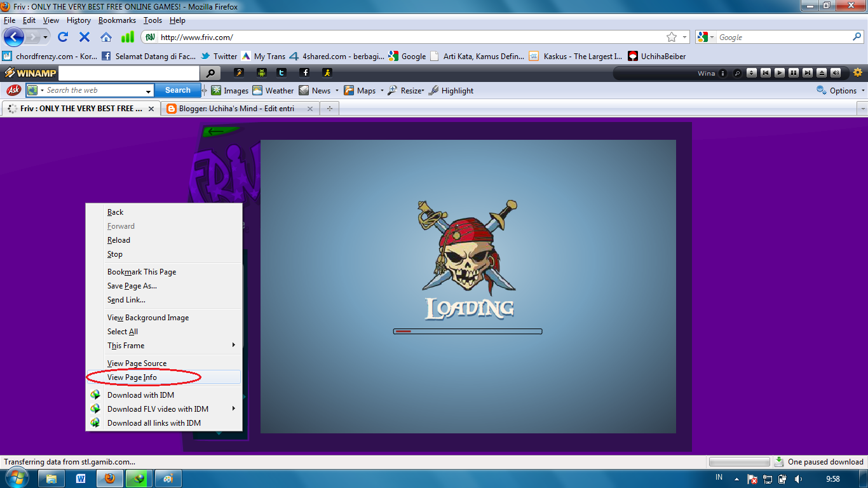This screenshot has height=488, width=868.
Task: Open the URL bar history dropdown arrow
Action: pos(684,37)
